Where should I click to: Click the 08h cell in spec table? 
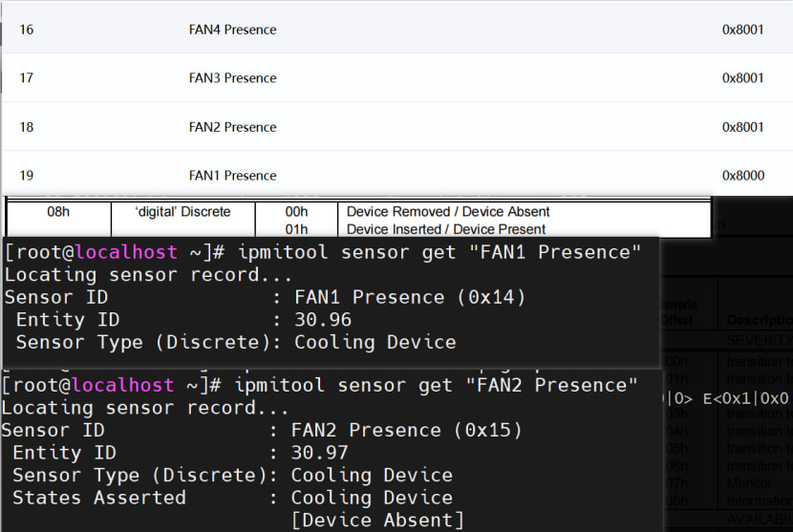[x=58, y=212]
